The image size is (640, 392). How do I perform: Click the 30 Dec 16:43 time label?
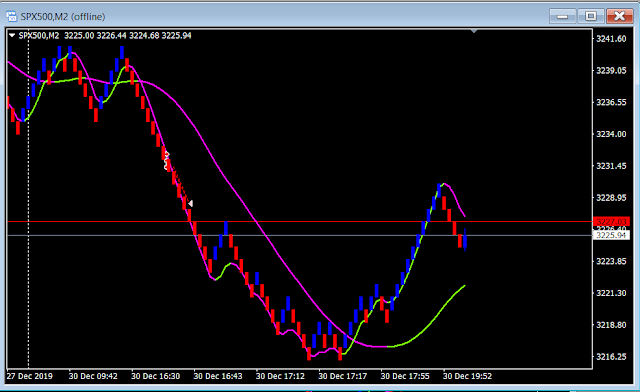click(x=218, y=376)
